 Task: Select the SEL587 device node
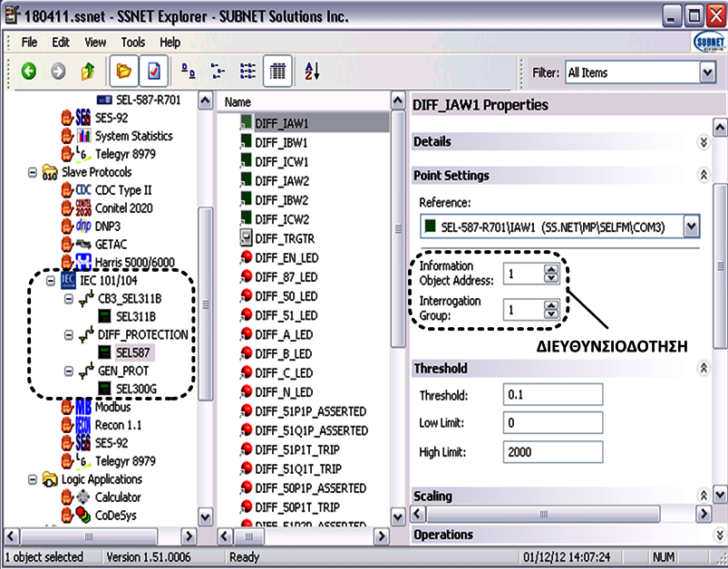click(132, 352)
